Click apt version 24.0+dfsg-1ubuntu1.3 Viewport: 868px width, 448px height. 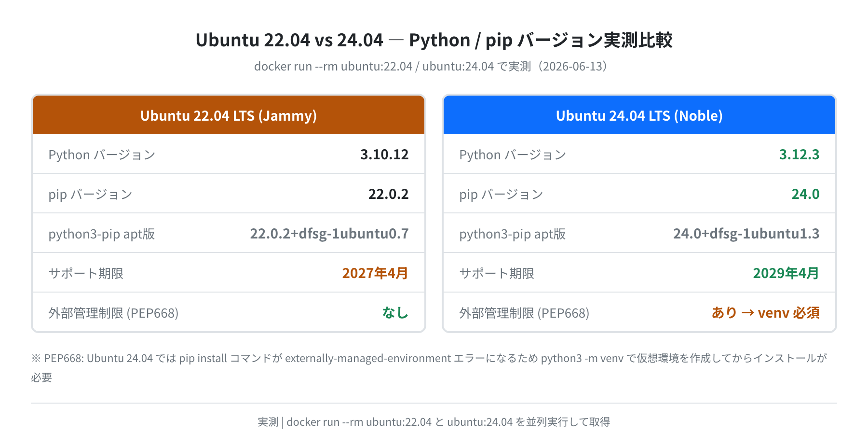(746, 234)
